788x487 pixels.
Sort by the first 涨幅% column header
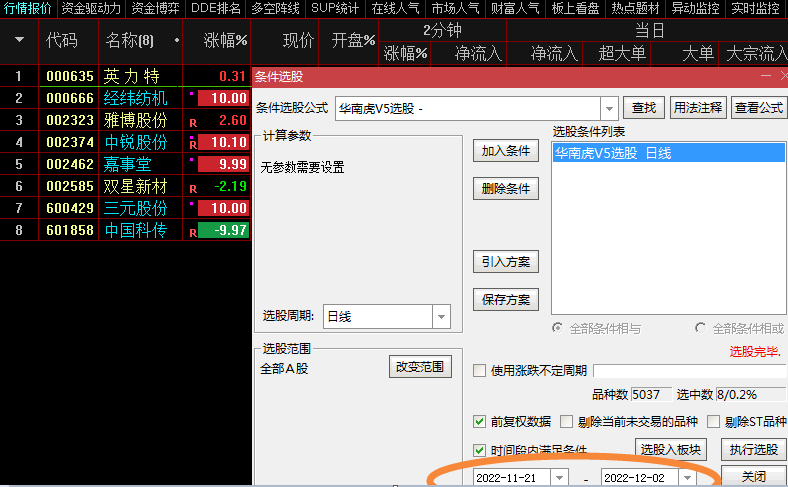coord(225,40)
